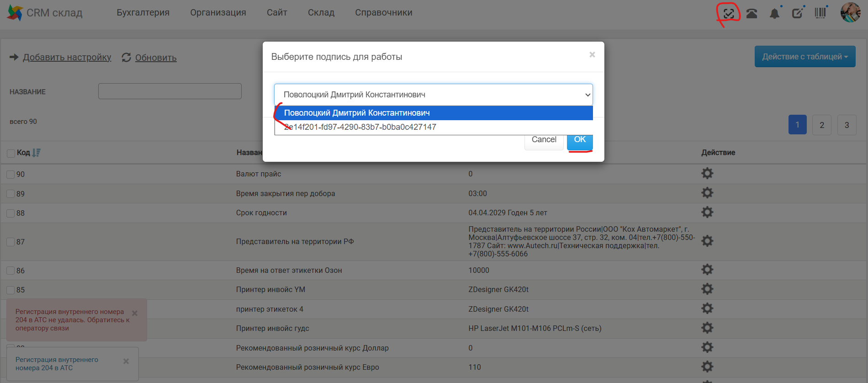Screen dimensions: 868x383
Task: Click the Добавить настройку link
Action: point(67,57)
